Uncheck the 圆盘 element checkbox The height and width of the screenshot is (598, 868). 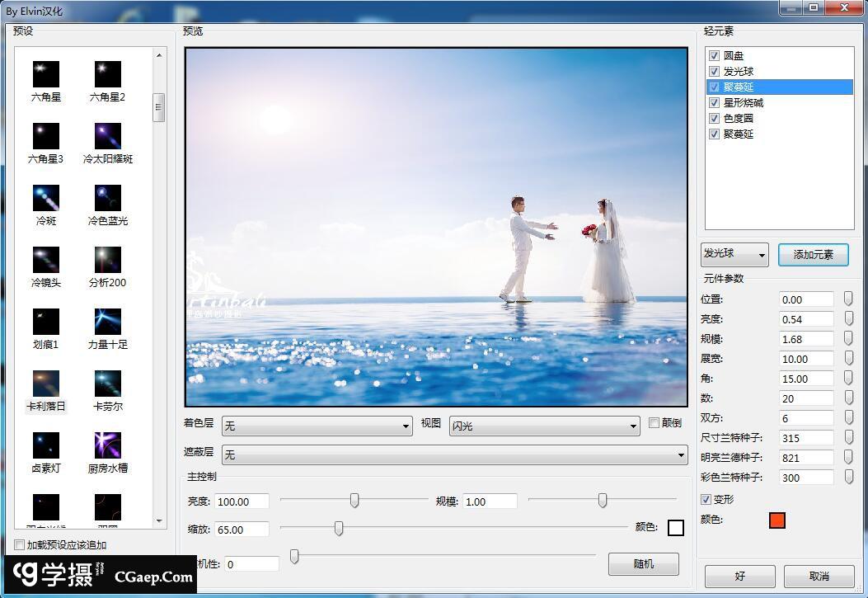tap(715, 56)
